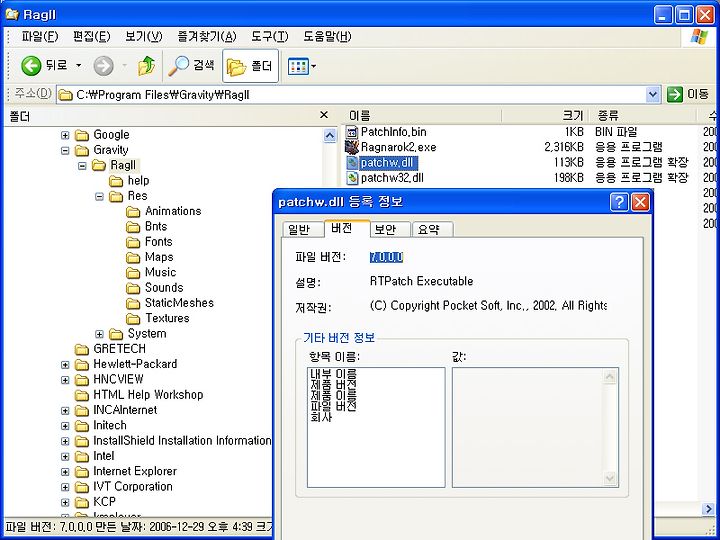Select 회사 in item list
The image size is (720, 540).
[x=321, y=417]
